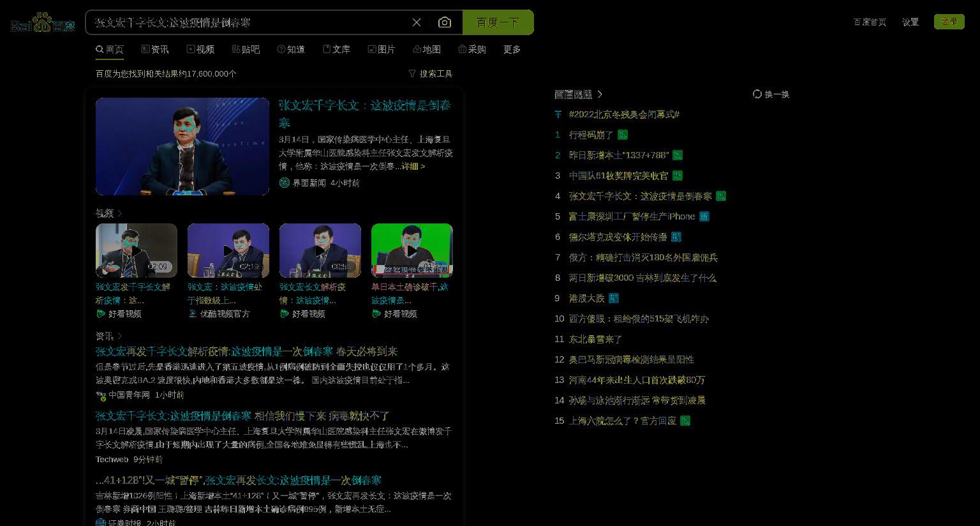Image resolution: width=980 pixels, height=526 pixels.
Task: Switch to the 资讯 tab
Action: 155,49
